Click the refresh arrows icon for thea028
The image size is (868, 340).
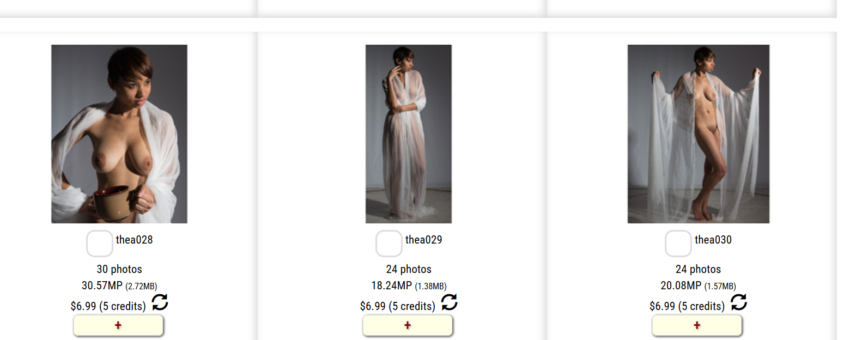click(x=160, y=302)
